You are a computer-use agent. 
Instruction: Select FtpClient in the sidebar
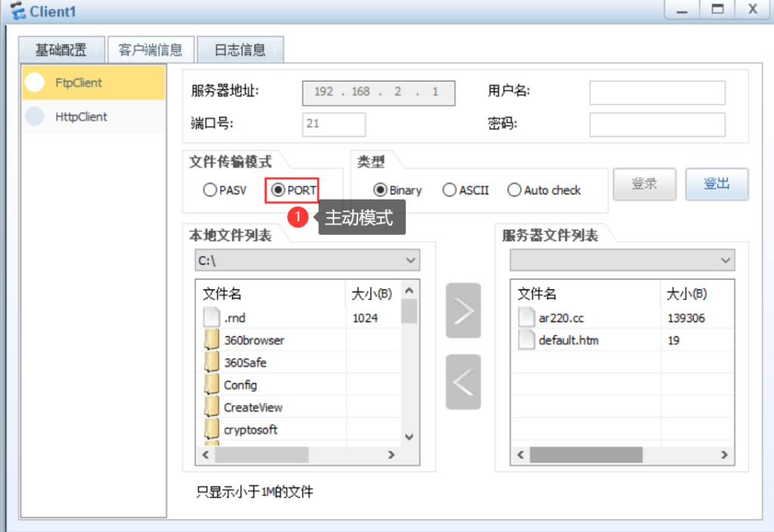pyautogui.click(x=94, y=82)
